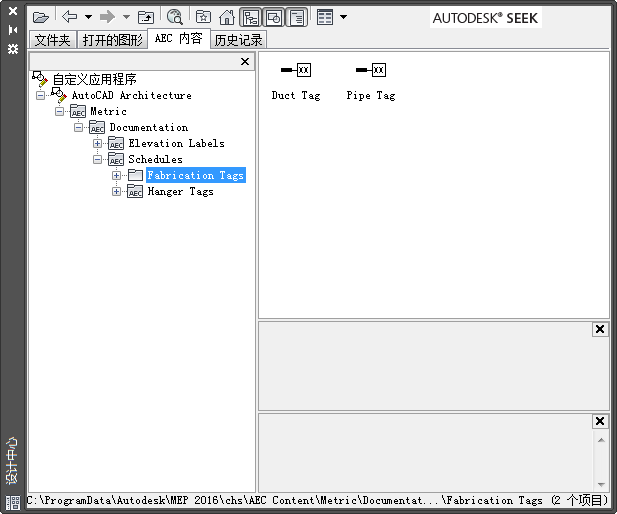Expand the Elevation Labels node

[97, 143]
